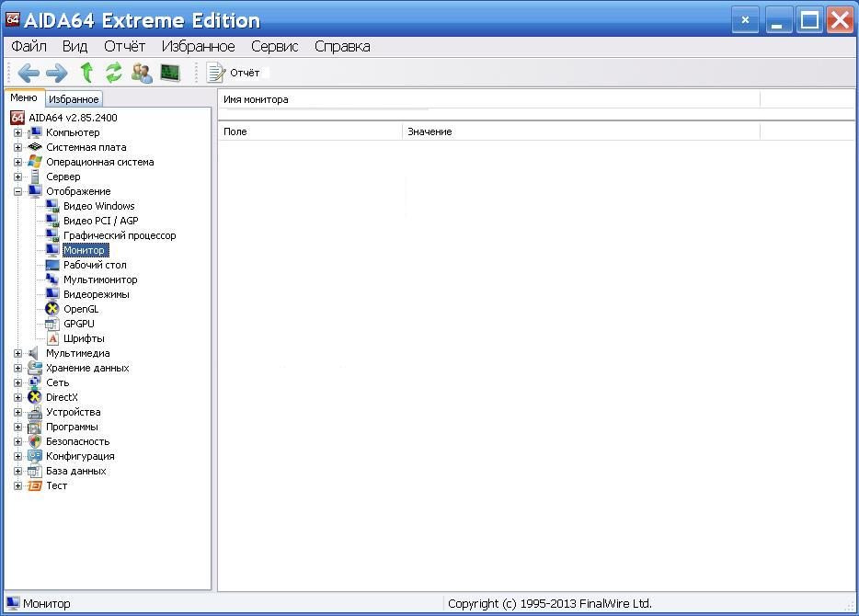Viewport: 859px width, 616px height.
Task: Sort by the Значение column header
Action: point(581,131)
